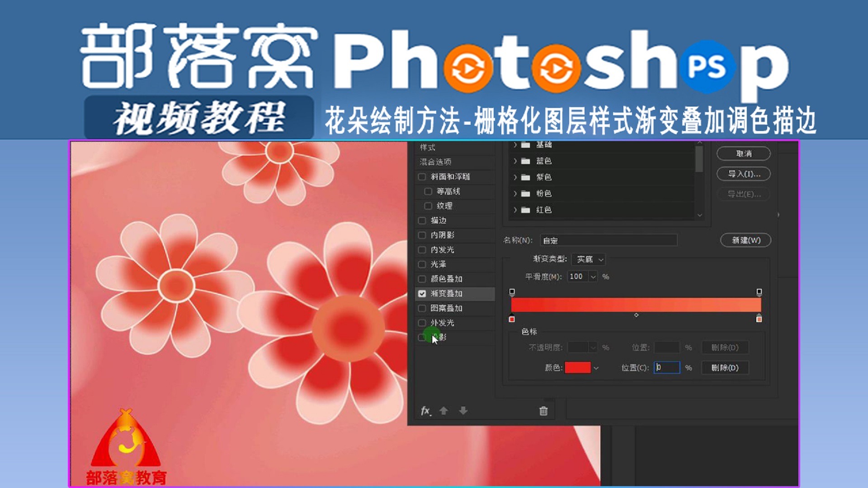Enable 外发光 effect checkbox
868x488 pixels.
click(422, 323)
